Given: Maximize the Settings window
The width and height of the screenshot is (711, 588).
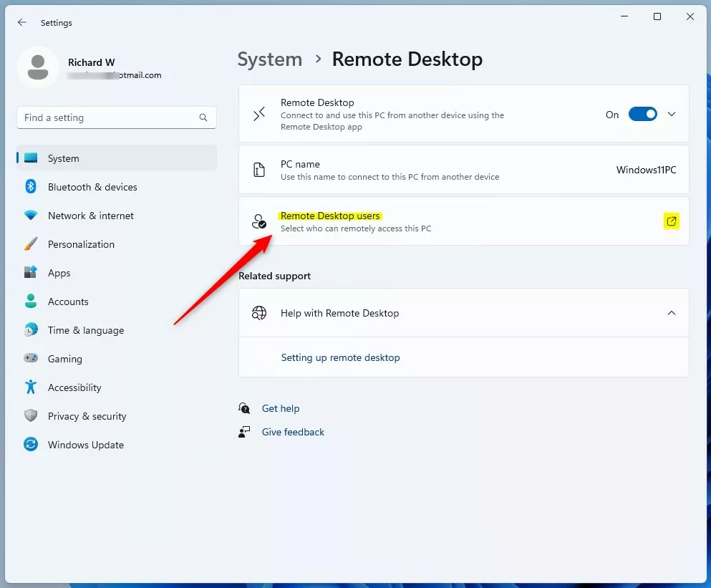Looking at the screenshot, I should pyautogui.click(x=657, y=16).
